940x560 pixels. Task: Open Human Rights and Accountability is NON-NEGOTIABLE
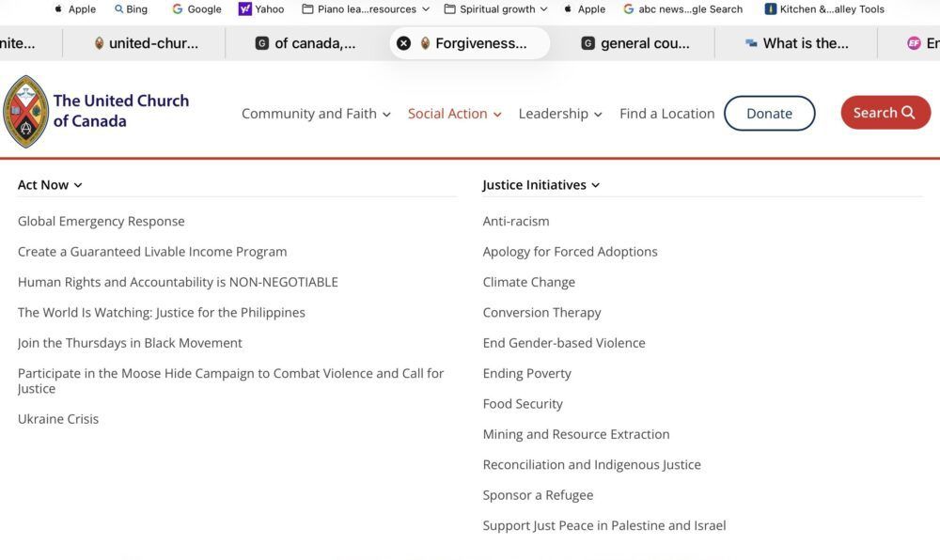[178, 282]
